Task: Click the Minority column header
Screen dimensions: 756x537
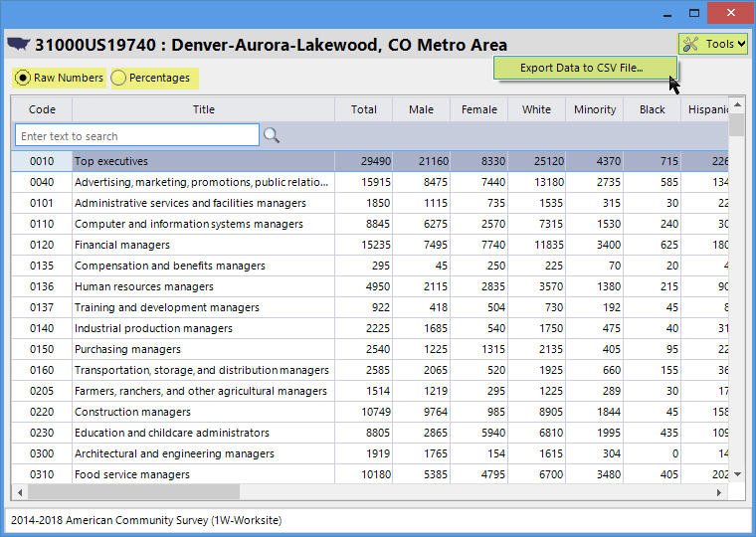Action: (x=595, y=109)
